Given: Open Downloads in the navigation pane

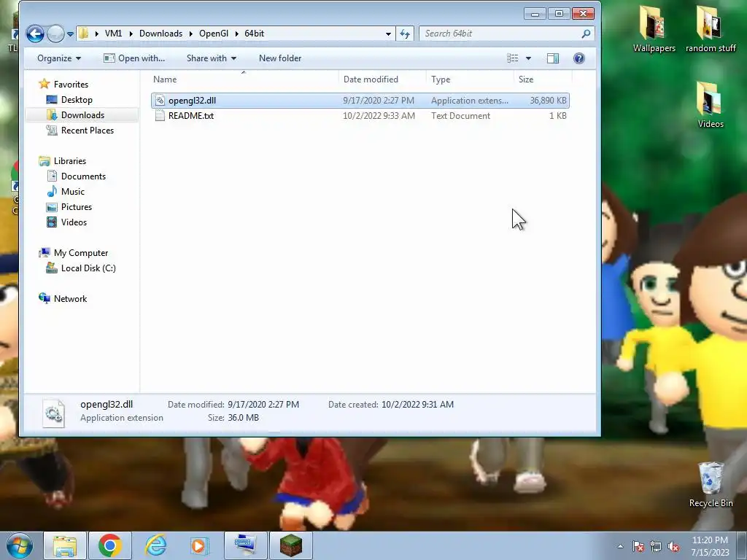Looking at the screenshot, I should (x=82, y=114).
